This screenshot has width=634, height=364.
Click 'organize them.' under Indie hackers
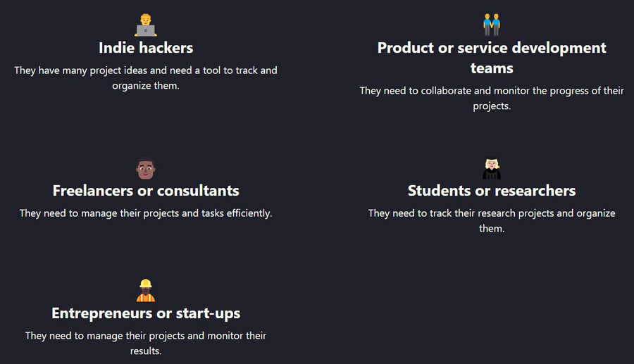[x=146, y=86]
